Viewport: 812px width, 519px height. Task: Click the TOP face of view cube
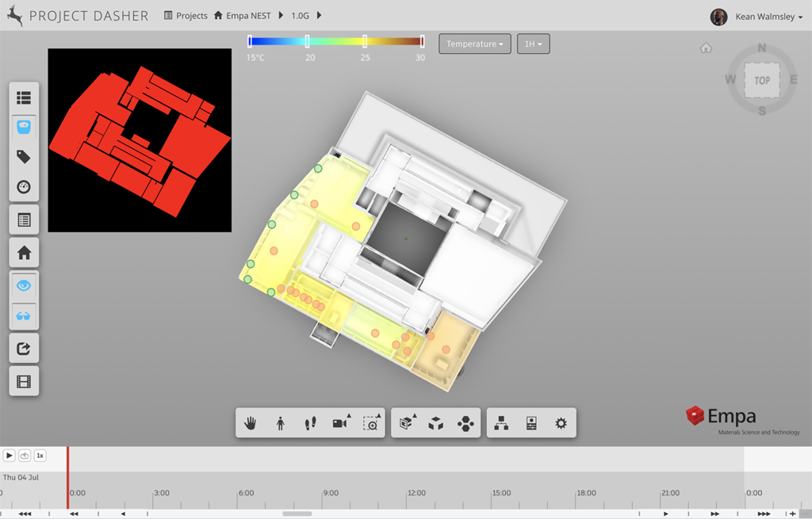tap(762, 81)
